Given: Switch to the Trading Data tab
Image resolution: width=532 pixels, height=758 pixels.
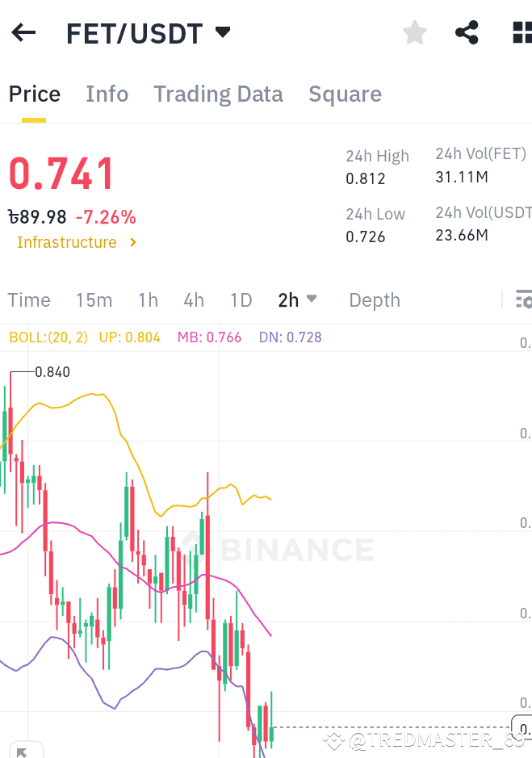Looking at the screenshot, I should coord(218,94).
